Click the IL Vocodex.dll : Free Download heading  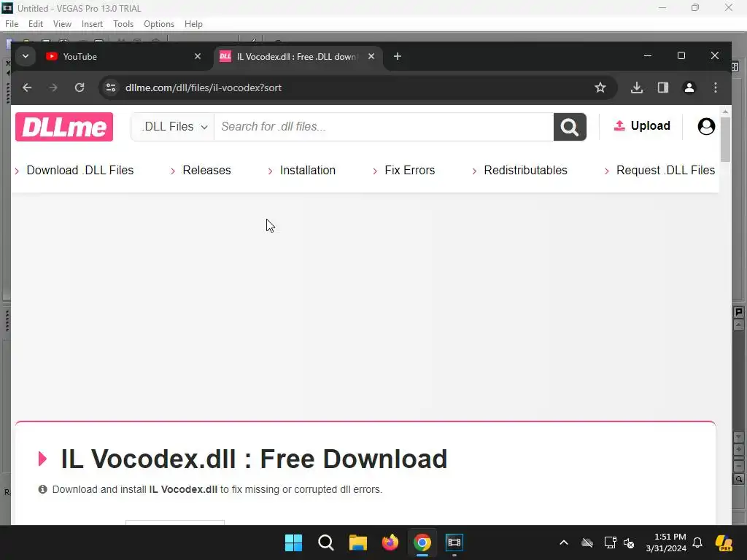[x=254, y=459]
